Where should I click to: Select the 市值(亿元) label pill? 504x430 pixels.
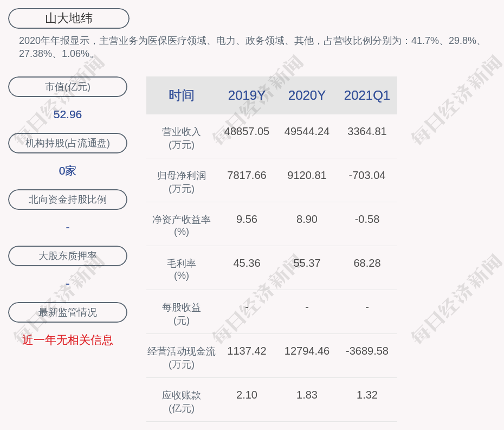click(x=68, y=87)
